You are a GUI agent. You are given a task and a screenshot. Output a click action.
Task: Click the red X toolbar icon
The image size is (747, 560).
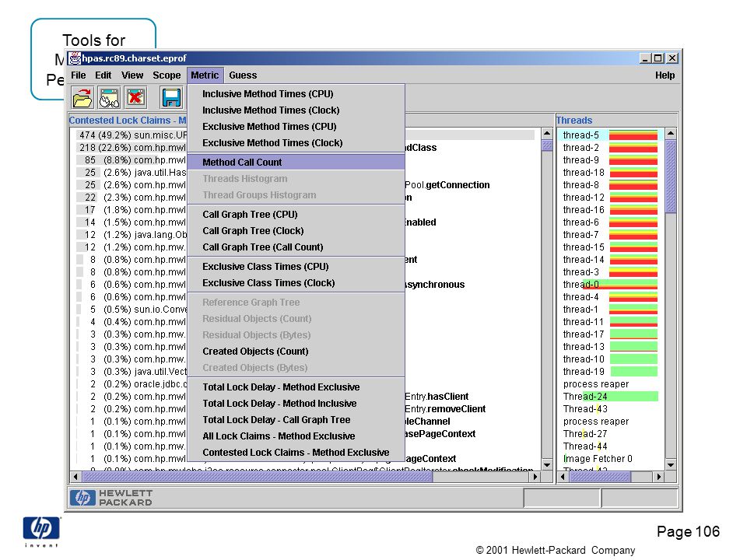click(135, 98)
